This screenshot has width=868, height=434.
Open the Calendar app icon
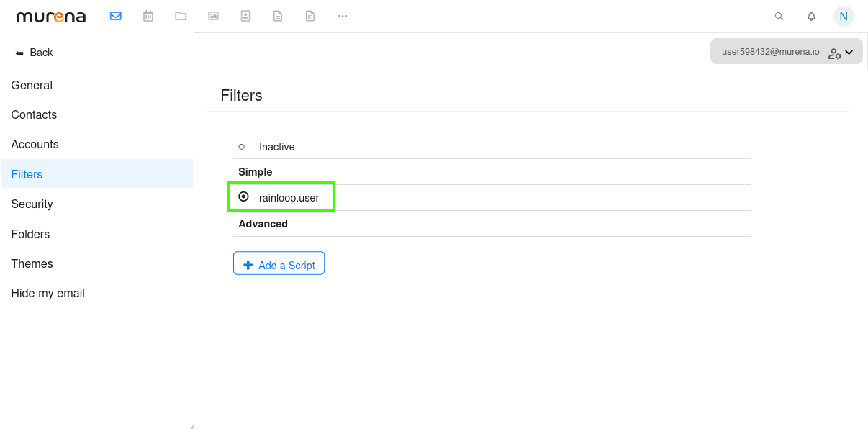coord(148,15)
